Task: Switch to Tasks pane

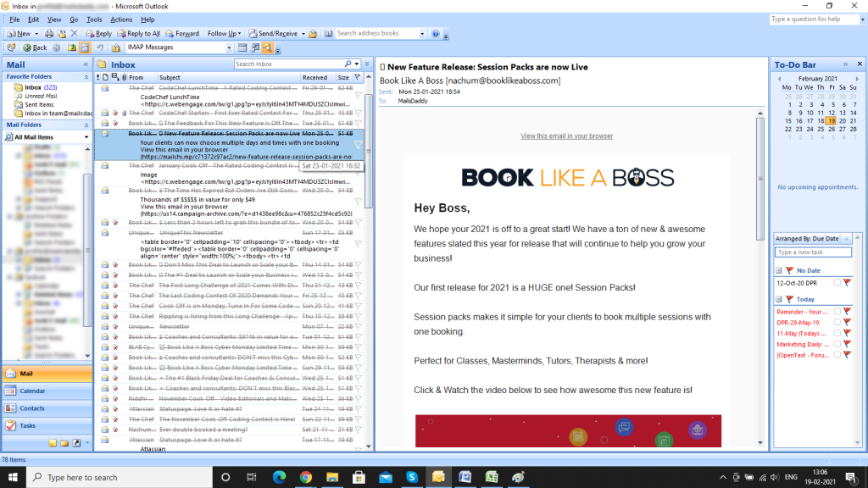Action: pos(47,425)
